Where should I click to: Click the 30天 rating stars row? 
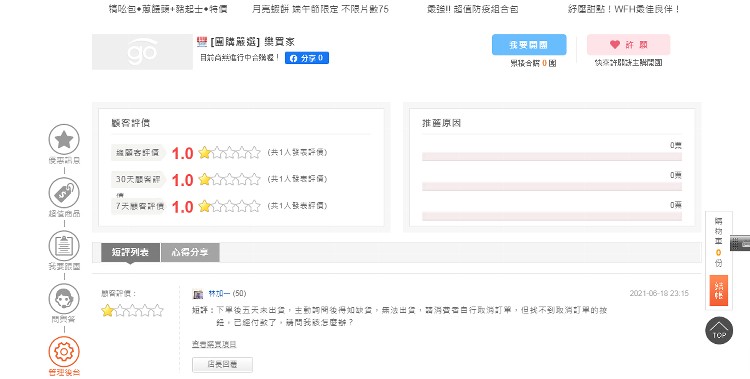(229, 179)
